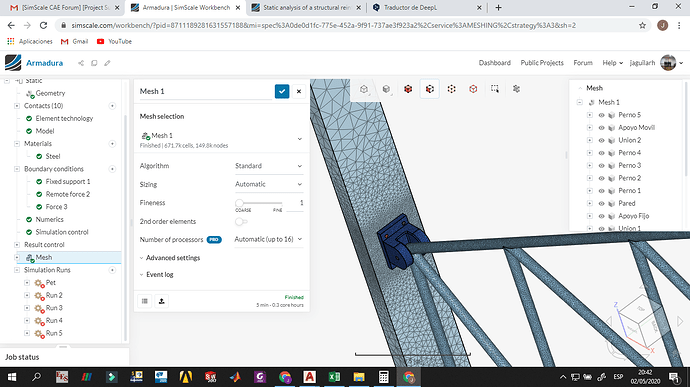
Task: Open the Steel material item
Action: [53, 156]
